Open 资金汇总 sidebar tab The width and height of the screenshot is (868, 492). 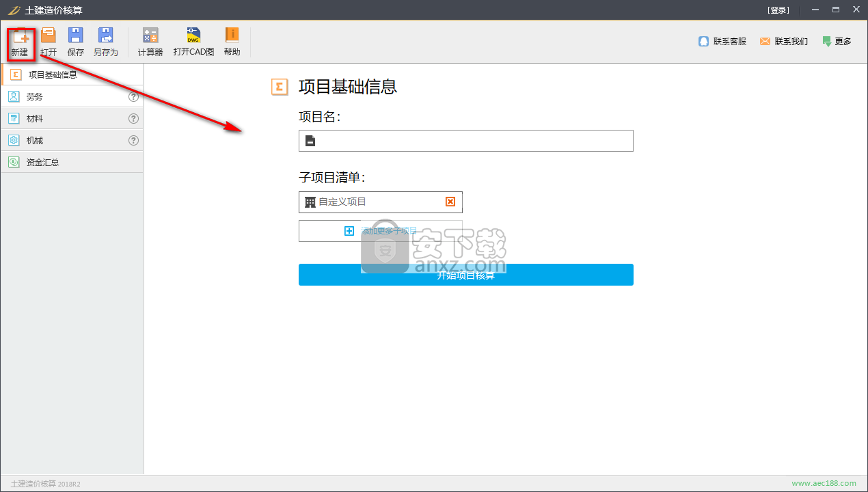72,163
